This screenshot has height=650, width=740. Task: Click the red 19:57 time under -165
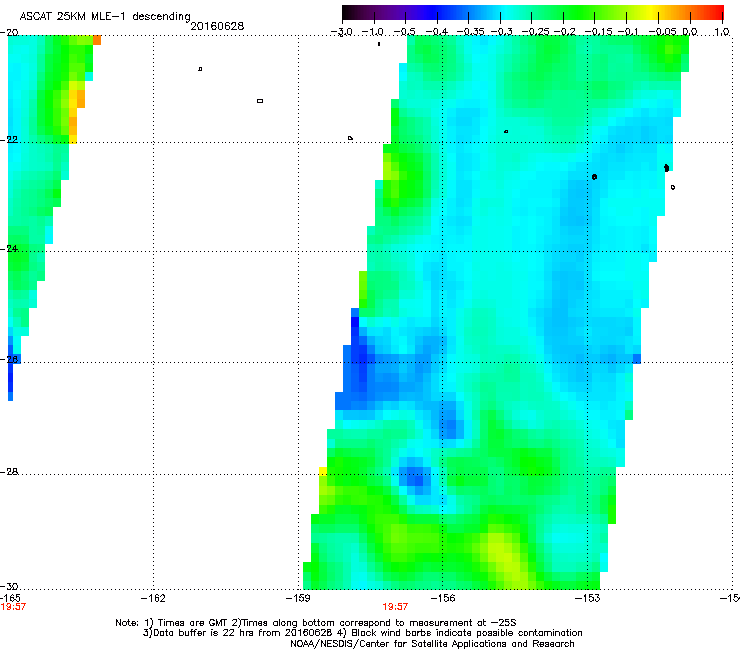(13, 607)
